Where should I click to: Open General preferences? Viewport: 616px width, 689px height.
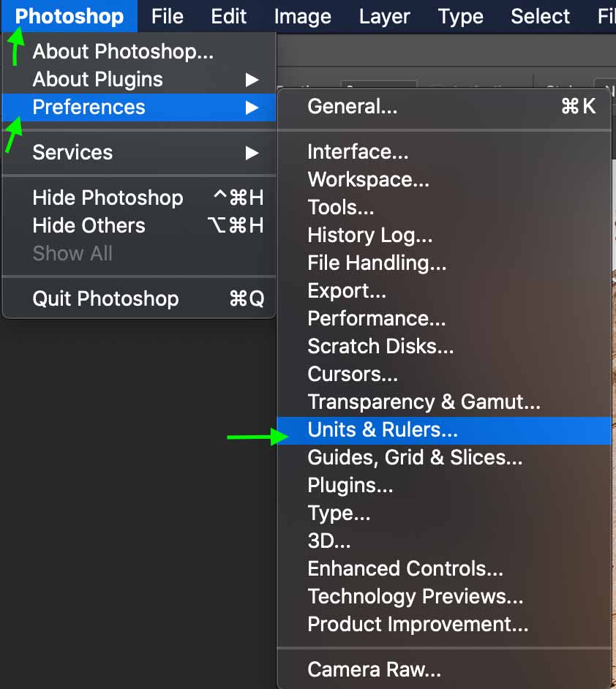tap(444, 106)
